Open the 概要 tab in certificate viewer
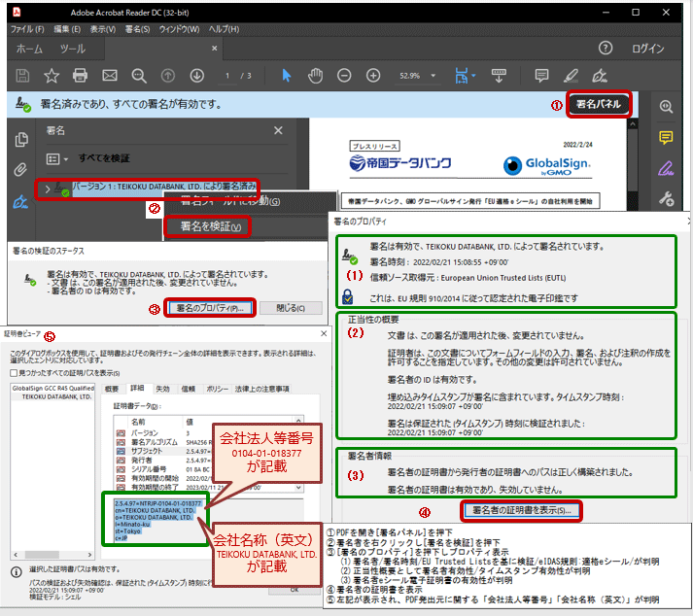The width and height of the screenshot is (693, 616). pos(112,389)
